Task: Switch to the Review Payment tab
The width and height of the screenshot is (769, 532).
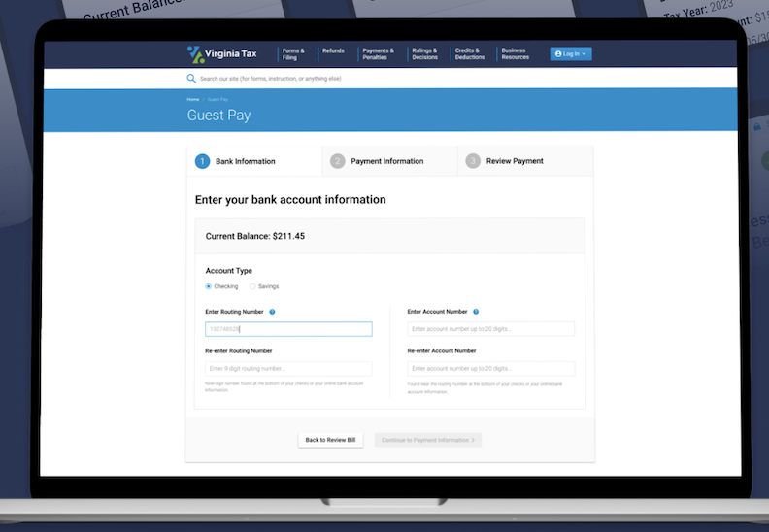Action: (x=515, y=161)
